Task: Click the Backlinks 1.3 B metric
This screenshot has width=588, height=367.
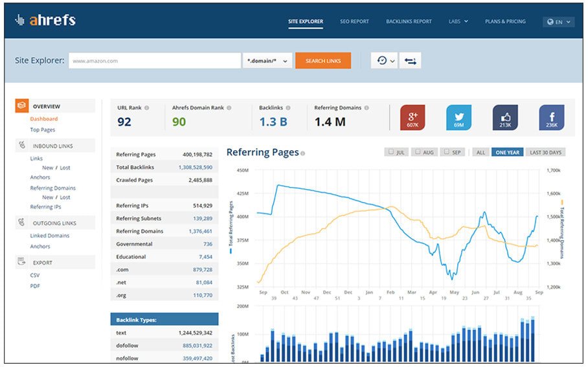Action: point(273,122)
